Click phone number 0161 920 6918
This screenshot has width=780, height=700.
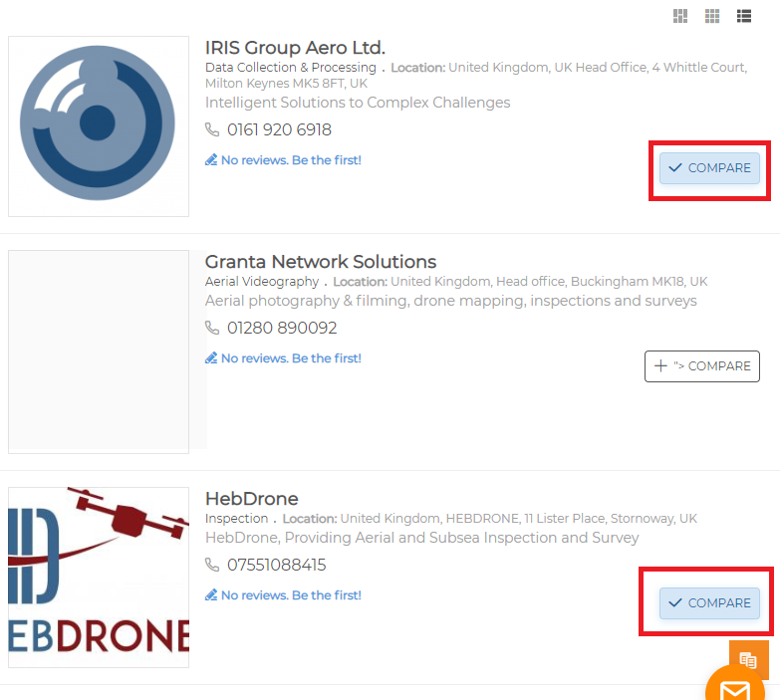[x=279, y=129]
